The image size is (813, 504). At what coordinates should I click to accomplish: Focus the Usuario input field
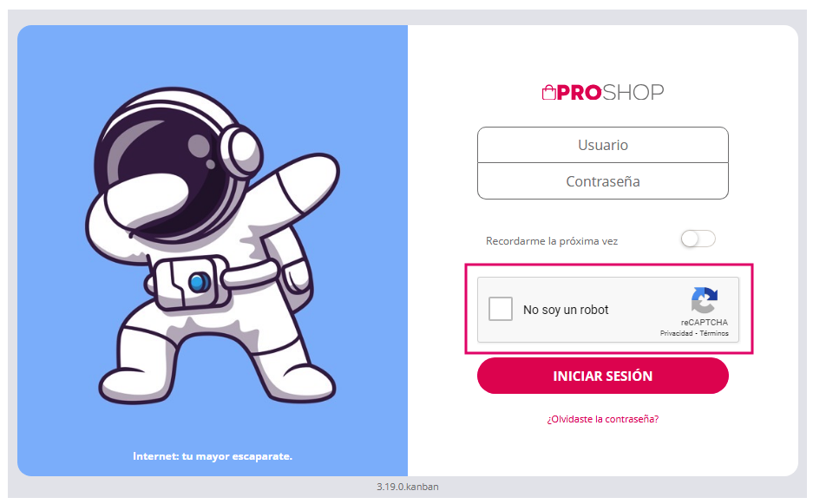click(602, 145)
